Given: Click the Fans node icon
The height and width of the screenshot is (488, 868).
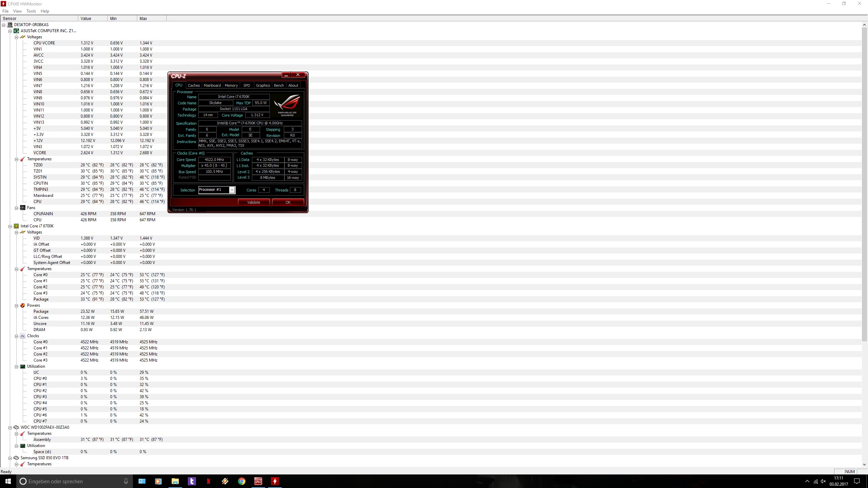Looking at the screenshot, I should coord(23,208).
